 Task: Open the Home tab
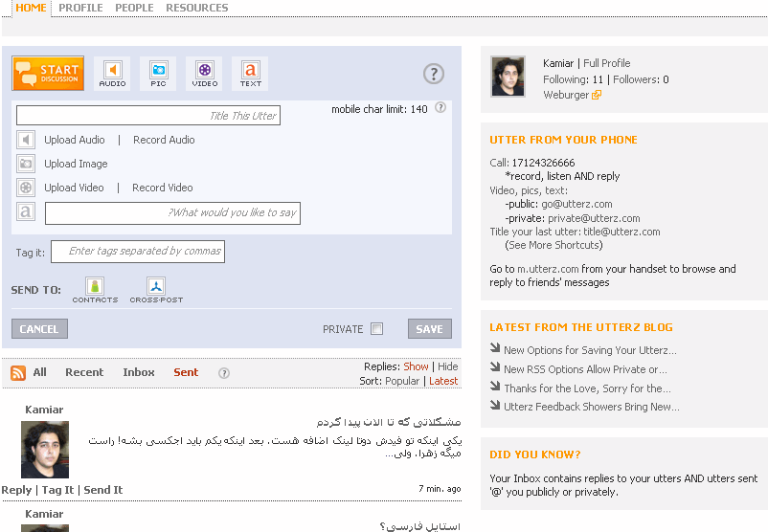tap(31, 8)
